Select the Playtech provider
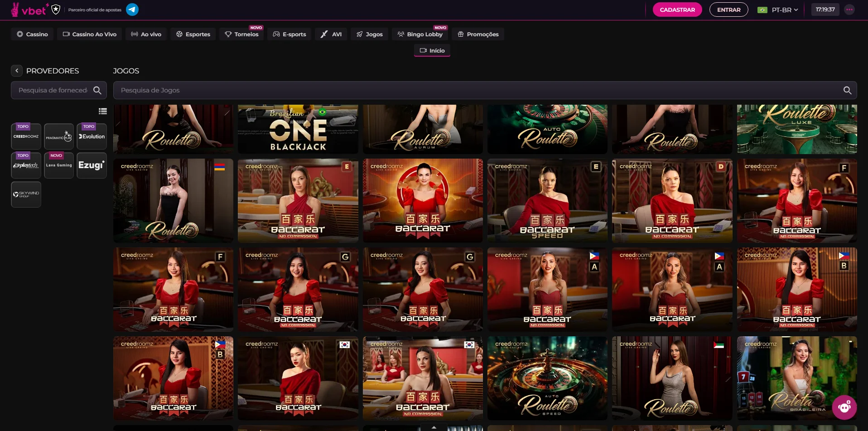 (x=26, y=165)
